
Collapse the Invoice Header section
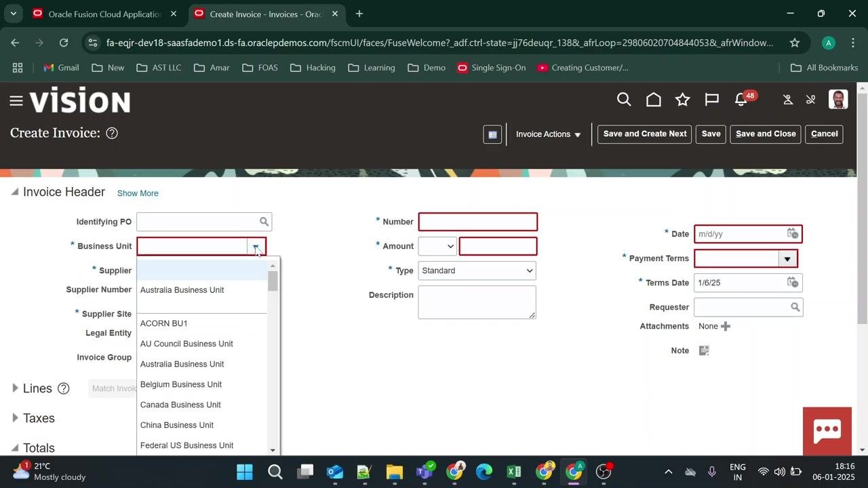click(x=14, y=192)
